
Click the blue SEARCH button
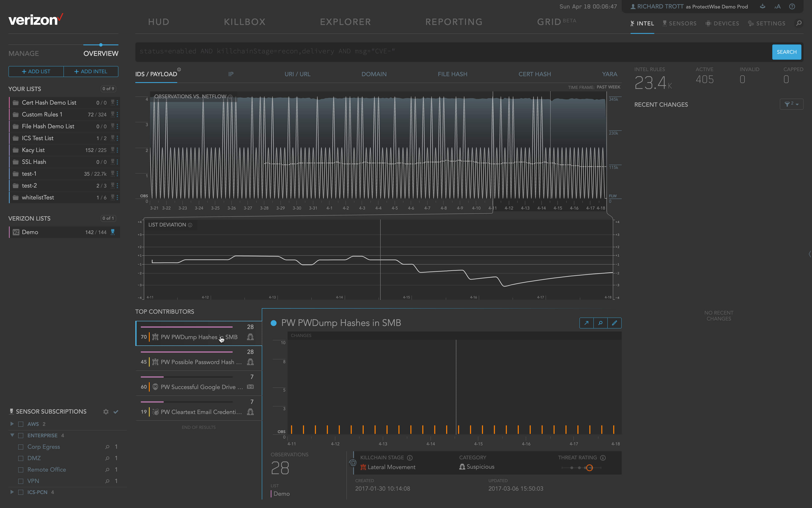click(x=786, y=52)
